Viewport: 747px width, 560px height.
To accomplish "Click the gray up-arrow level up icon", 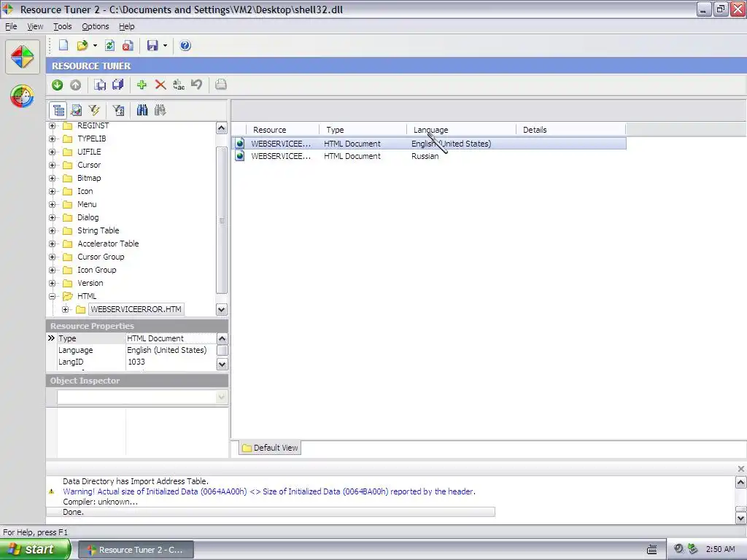I will (75, 85).
